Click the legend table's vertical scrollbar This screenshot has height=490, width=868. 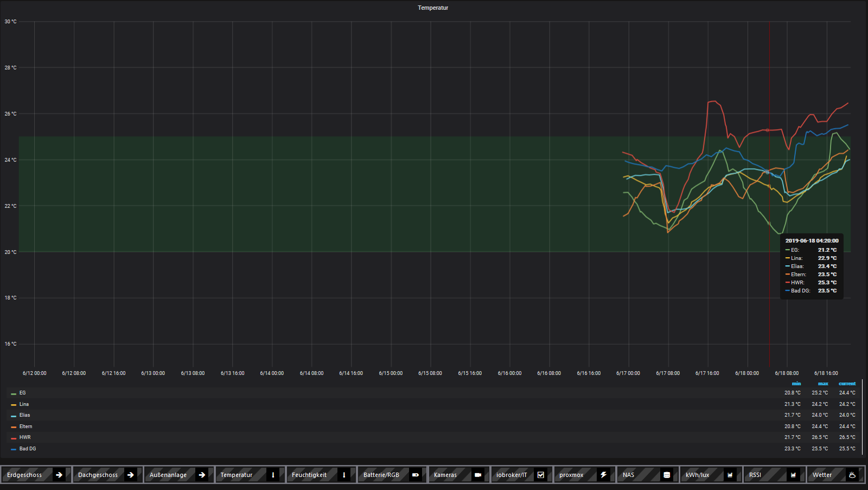pos(862,418)
